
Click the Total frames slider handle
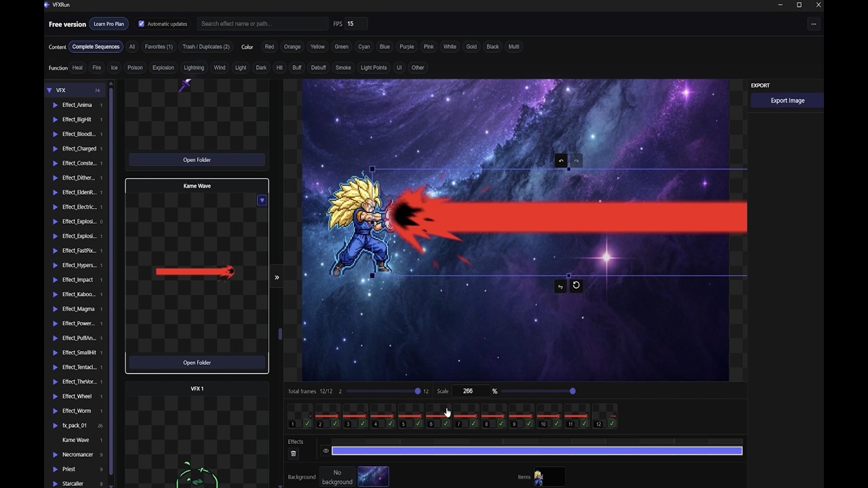point(418,391)
